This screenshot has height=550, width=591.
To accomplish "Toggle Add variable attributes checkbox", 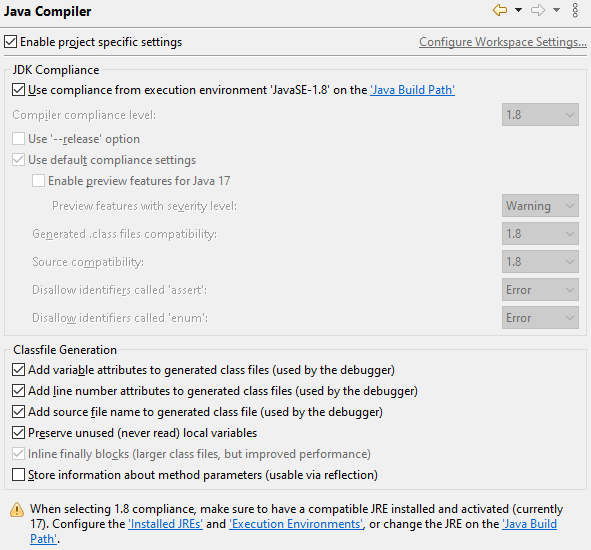I will click(18, 370).
